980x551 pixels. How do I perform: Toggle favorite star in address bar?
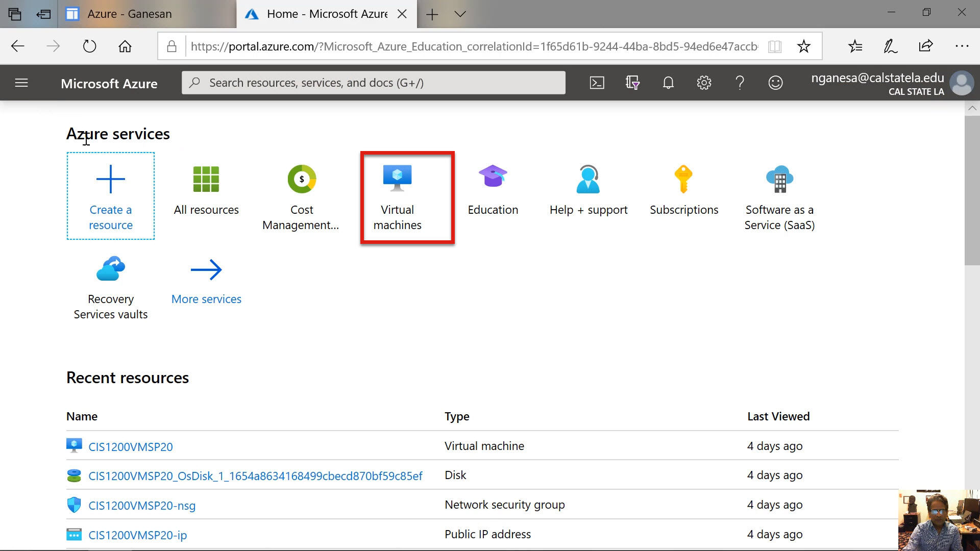click(x=803, y=46)
